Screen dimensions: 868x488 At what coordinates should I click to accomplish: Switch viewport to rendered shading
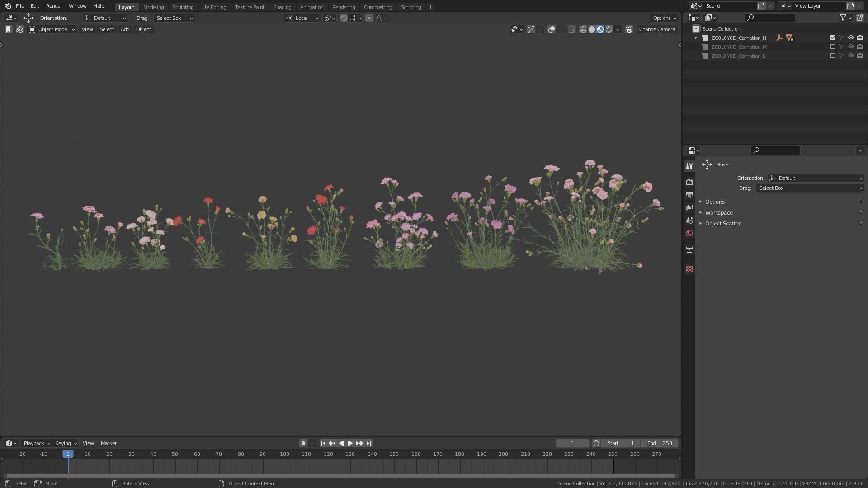pos(609,29)
